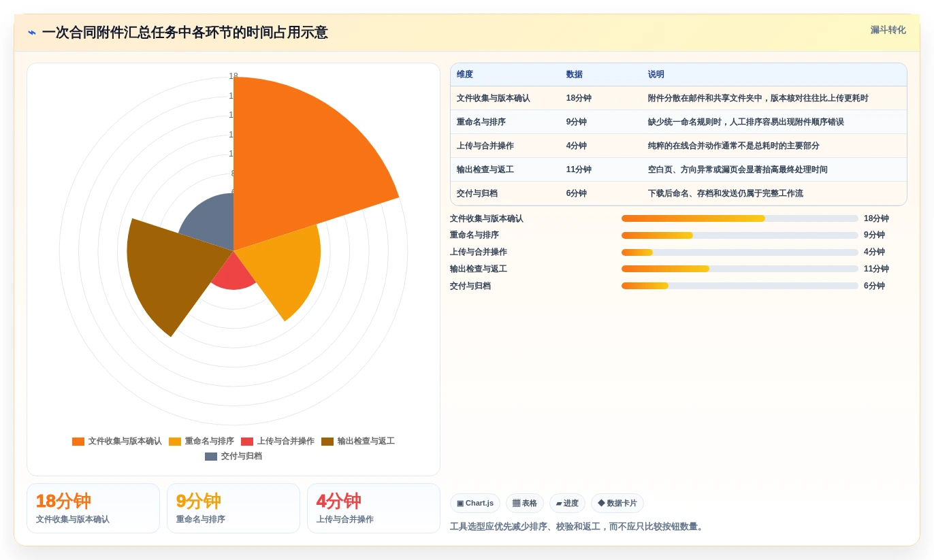Click the 重命名与排序 progress bar
934x560 pixels.
point(740,235)
